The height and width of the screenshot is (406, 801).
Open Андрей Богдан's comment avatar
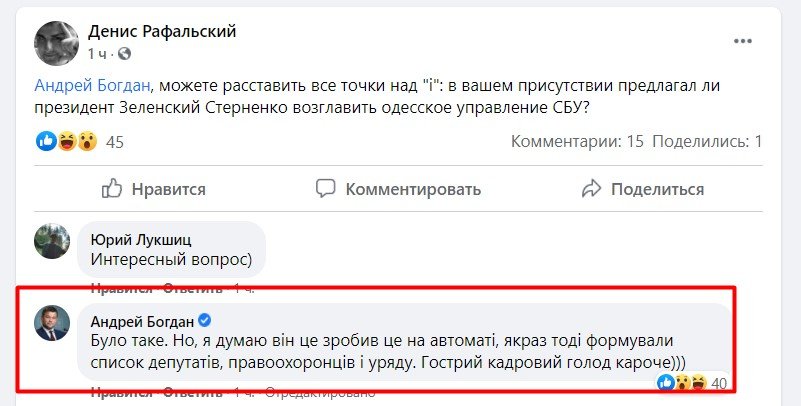click(x=52, y=322)
